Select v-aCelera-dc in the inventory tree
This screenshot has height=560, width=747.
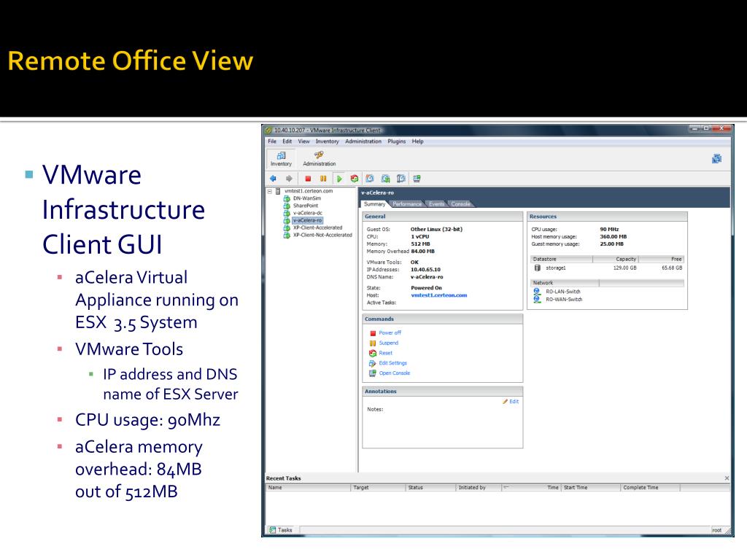308,213
